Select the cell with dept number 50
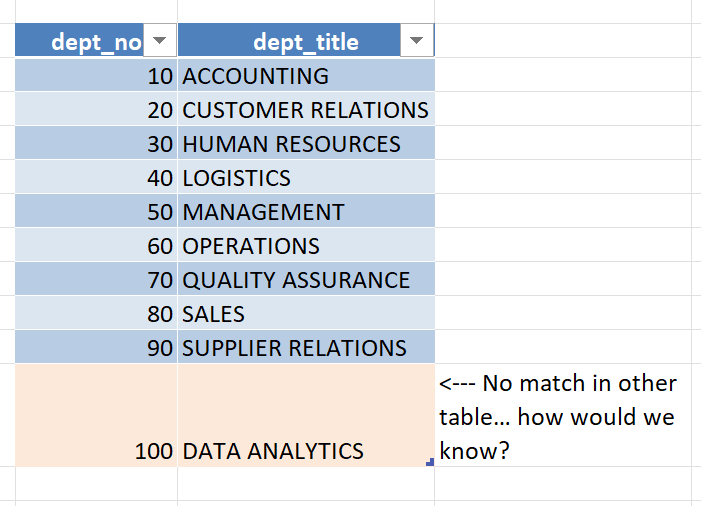Screen dimensions: 701x506 click(x=97, y=212)
